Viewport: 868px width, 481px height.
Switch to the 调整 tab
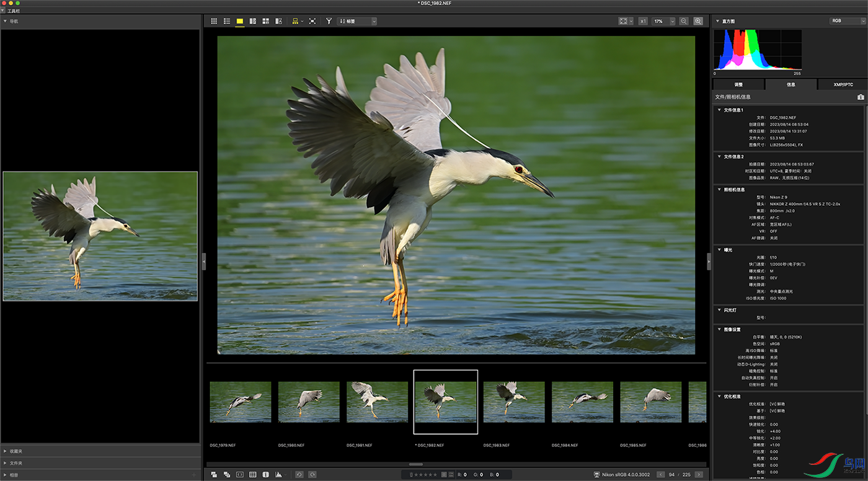pos(738,84)
